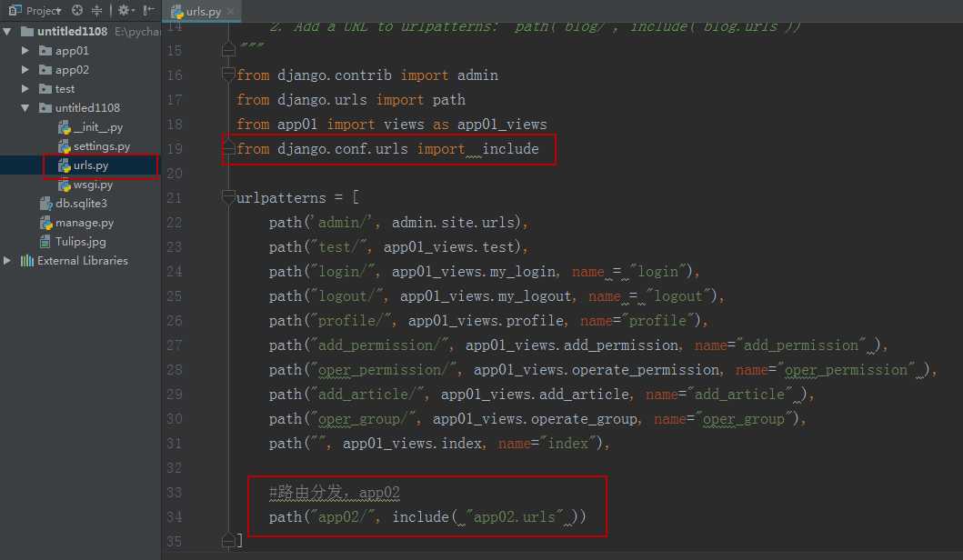This screenshot has width=963, height=560.
Task: Select db.sqlite3 in project tree
Action: click(x=81, y=204)
